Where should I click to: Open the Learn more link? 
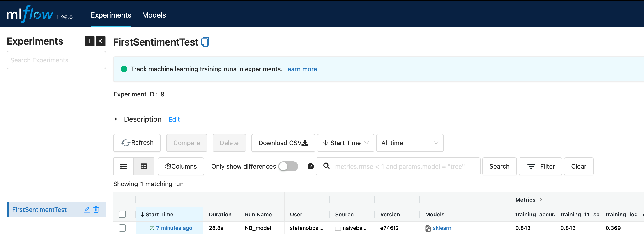pyautogui.click(x=301, y=69)
